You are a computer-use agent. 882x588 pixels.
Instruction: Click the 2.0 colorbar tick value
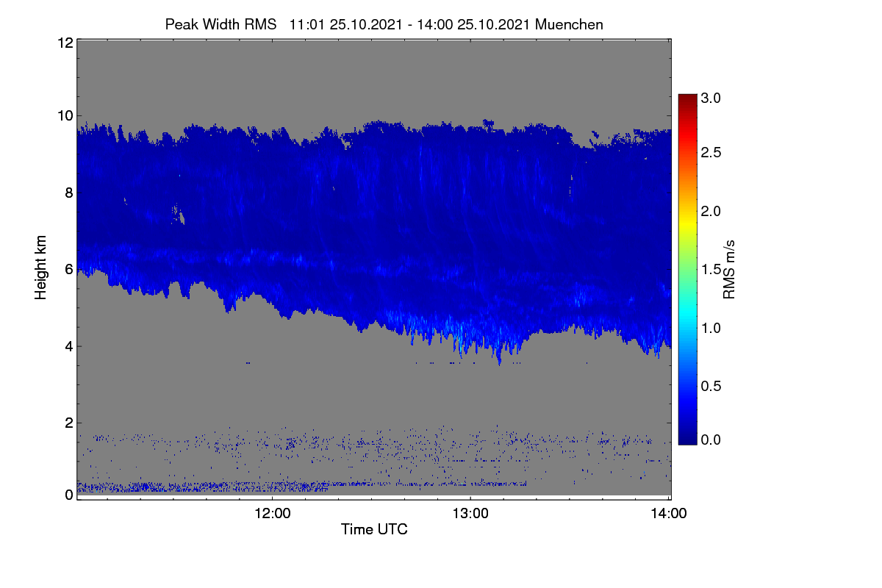pyautogui.click(x=711, y=212)
